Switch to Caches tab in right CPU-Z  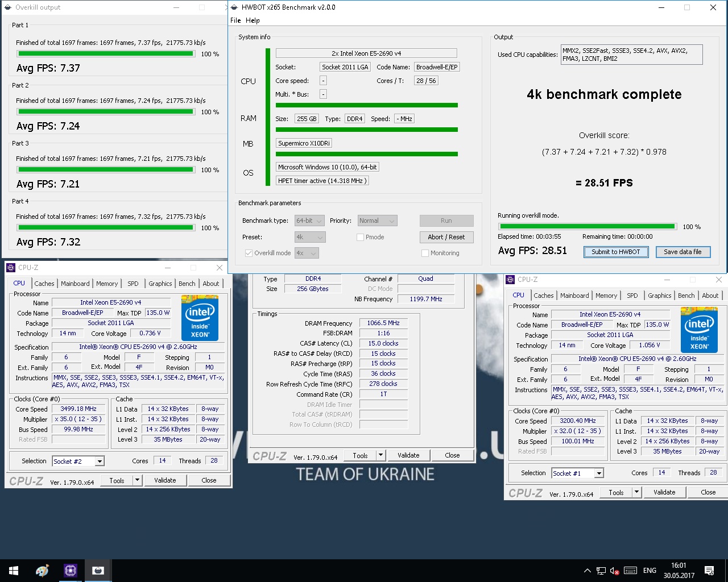pyautogui.click(x=543, y=296)
